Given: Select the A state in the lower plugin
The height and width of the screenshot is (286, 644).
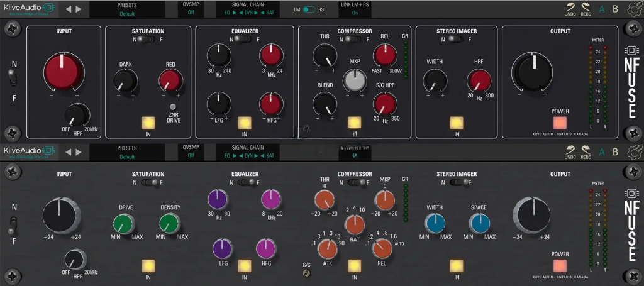Looking at the screenshot, I should click(602, 152).
